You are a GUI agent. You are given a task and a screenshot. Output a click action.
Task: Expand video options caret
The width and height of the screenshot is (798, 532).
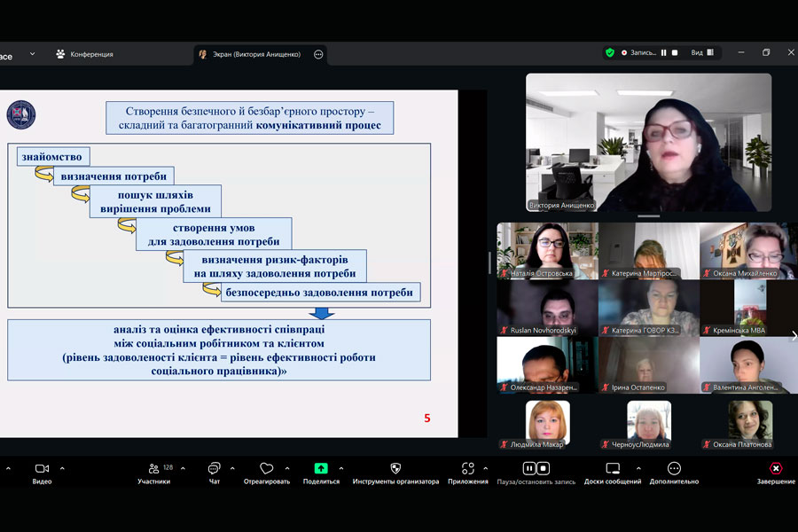[62, 468]
